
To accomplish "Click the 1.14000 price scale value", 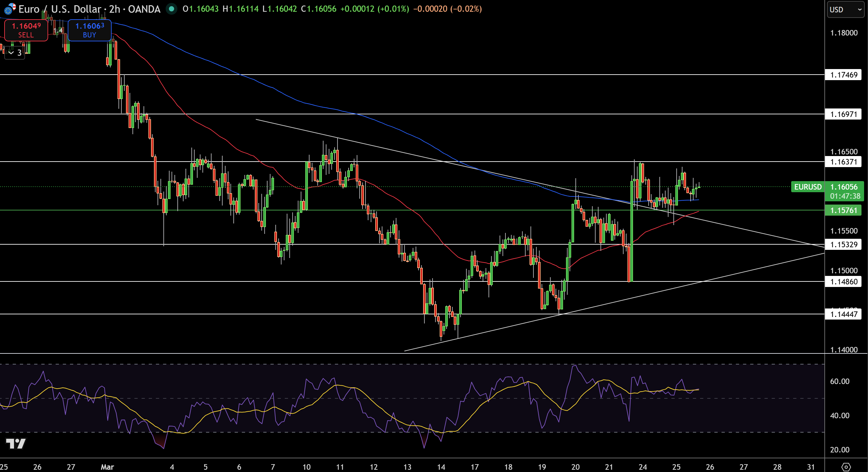I will (x=844, y=350).
